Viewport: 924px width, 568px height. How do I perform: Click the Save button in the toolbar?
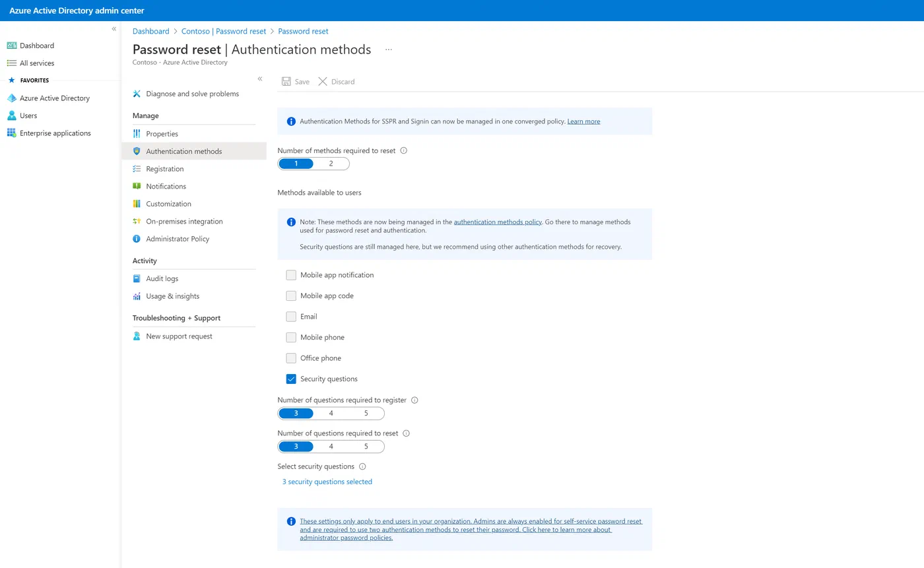[x=296, y=82]
